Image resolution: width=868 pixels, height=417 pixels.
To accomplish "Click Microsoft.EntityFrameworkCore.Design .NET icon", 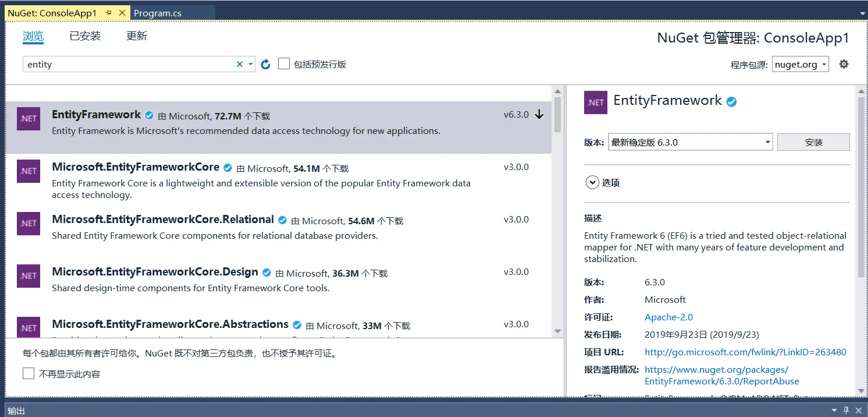I will [x=29, y=276].
